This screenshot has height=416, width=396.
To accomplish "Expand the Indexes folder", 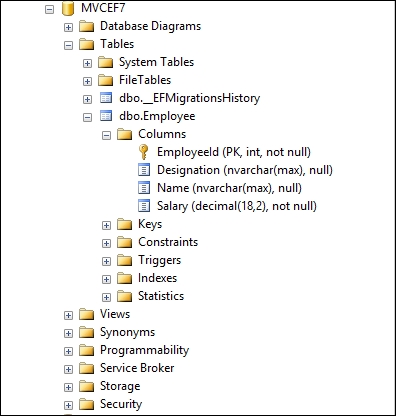I will 106,279.
